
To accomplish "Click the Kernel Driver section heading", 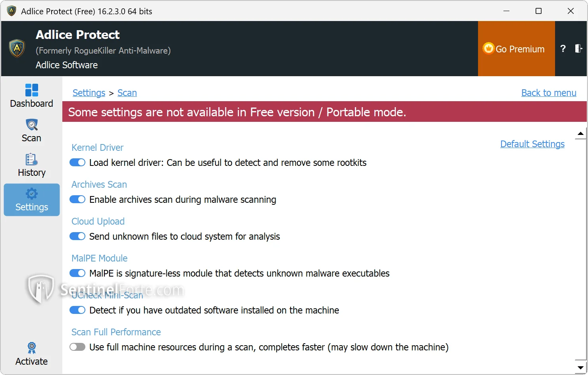I will pos(97,148).
